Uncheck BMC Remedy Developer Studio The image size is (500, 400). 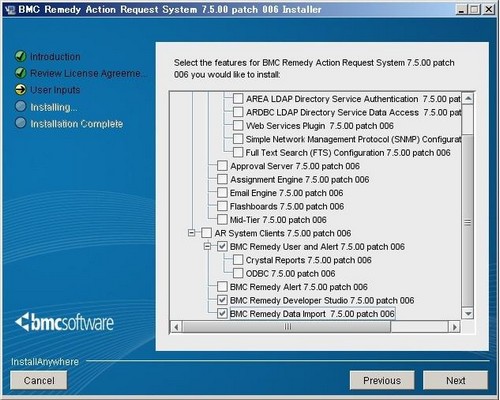(222, 300)
